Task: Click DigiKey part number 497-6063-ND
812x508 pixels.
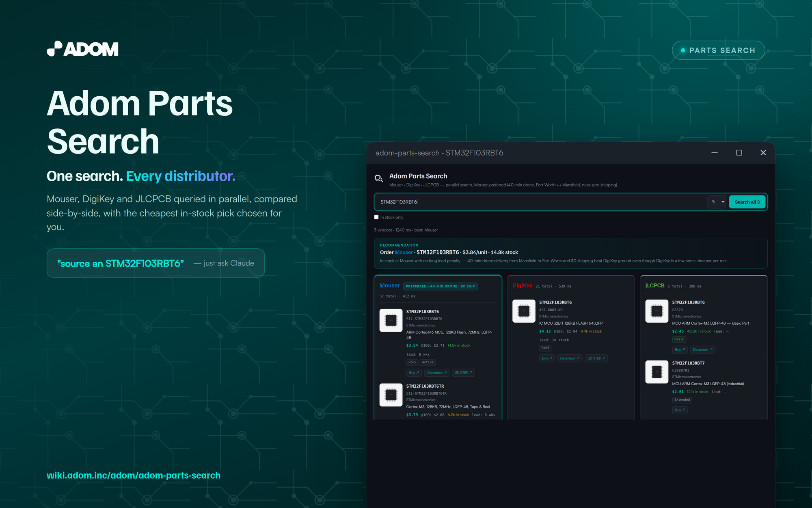Action: pos(551,310)
